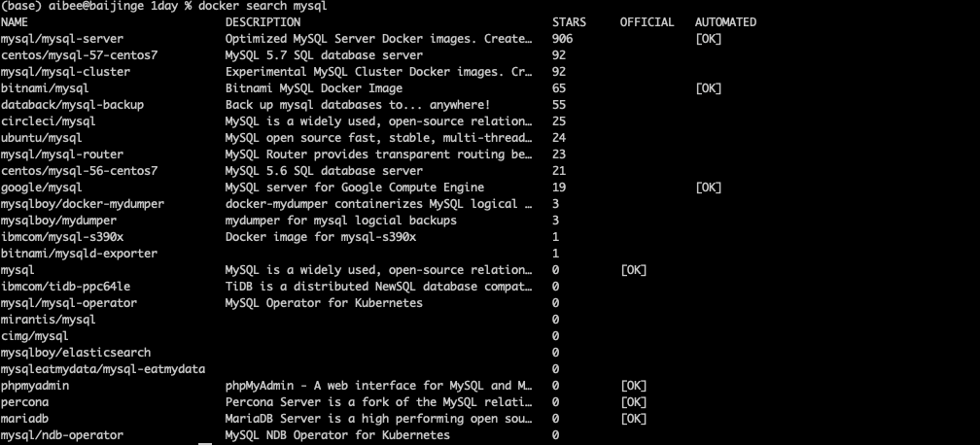
Task: Select the phpmyadmin image name
Action: 35,386
